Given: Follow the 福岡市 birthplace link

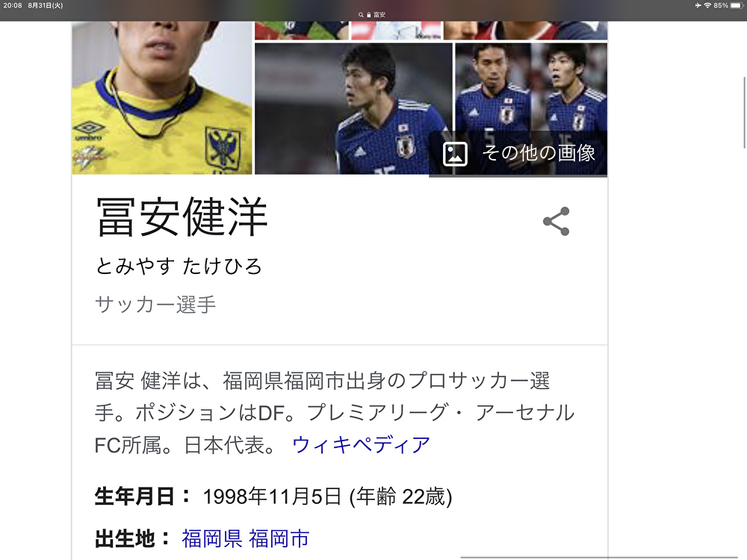Looking at the screenshot, I should (x=279, y=538).
